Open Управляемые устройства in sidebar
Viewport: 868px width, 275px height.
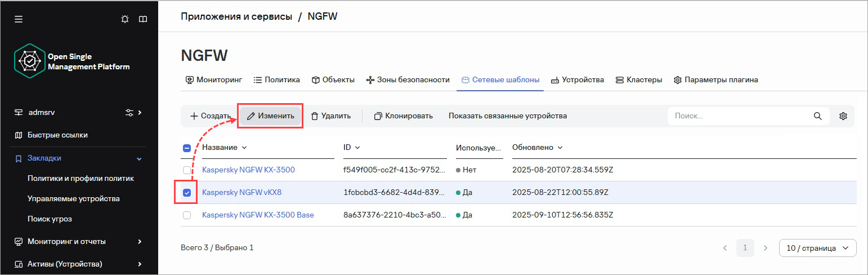pos(74,199)
